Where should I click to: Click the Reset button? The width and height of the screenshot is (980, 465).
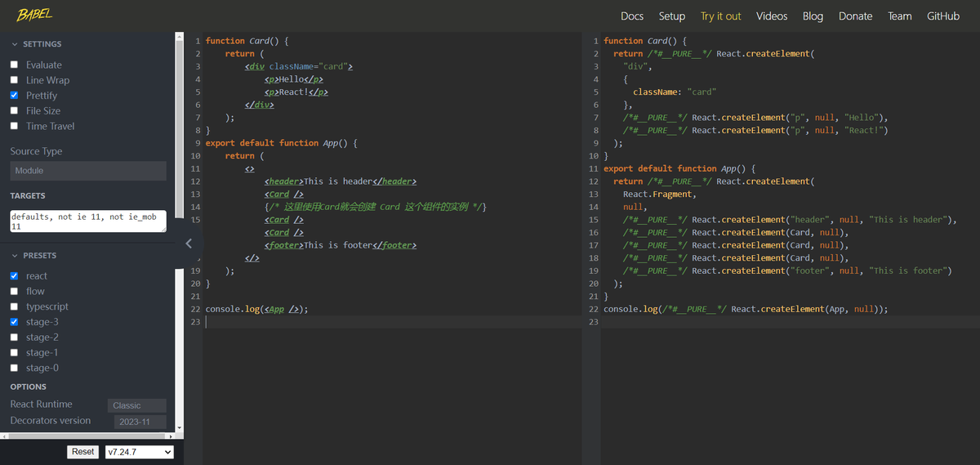click(x=83, y=452)
